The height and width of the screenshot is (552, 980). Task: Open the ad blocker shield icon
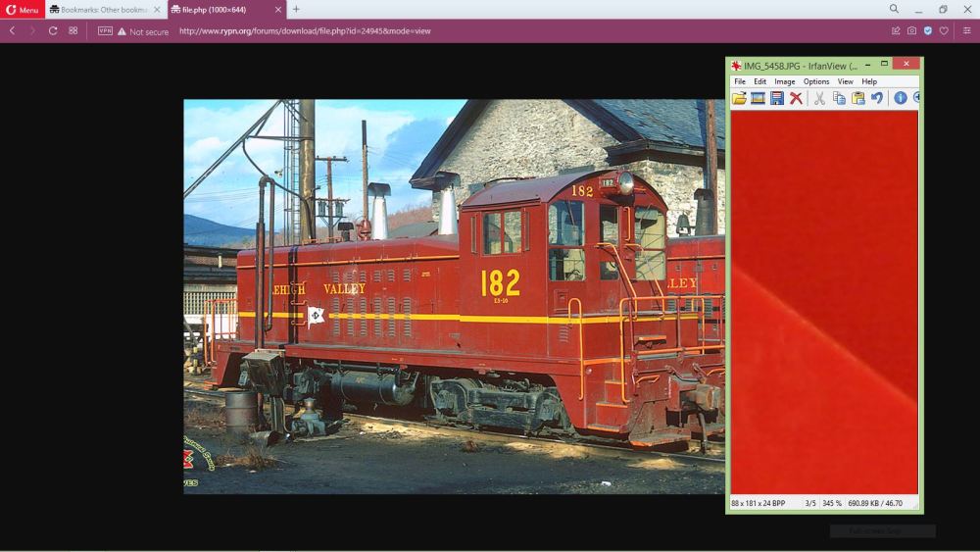[928, 30]
